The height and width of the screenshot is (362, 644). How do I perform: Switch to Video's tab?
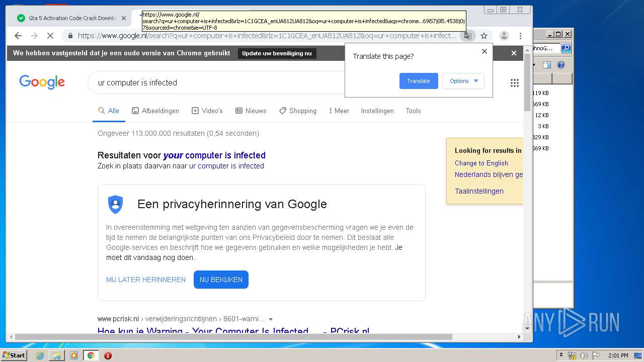(207, 111)
